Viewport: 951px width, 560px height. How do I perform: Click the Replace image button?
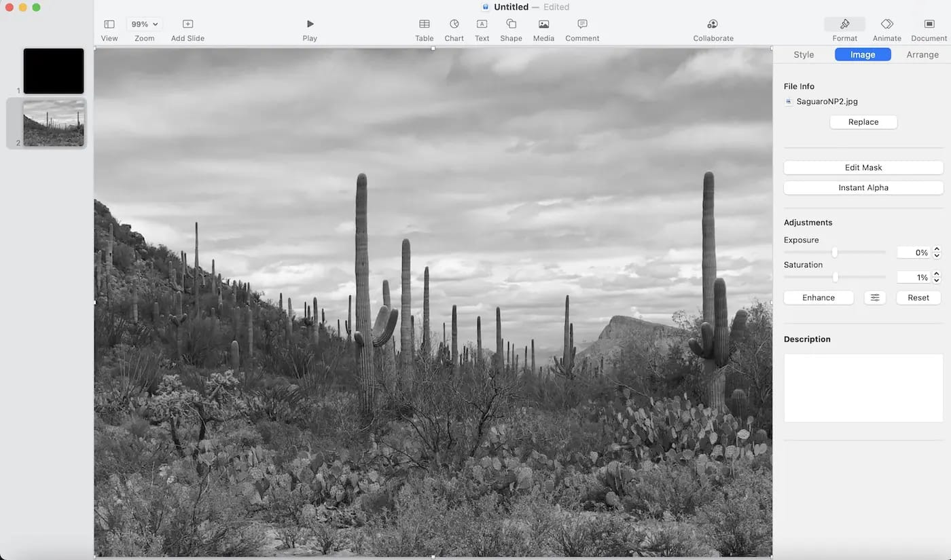click(x=863, y=122)
